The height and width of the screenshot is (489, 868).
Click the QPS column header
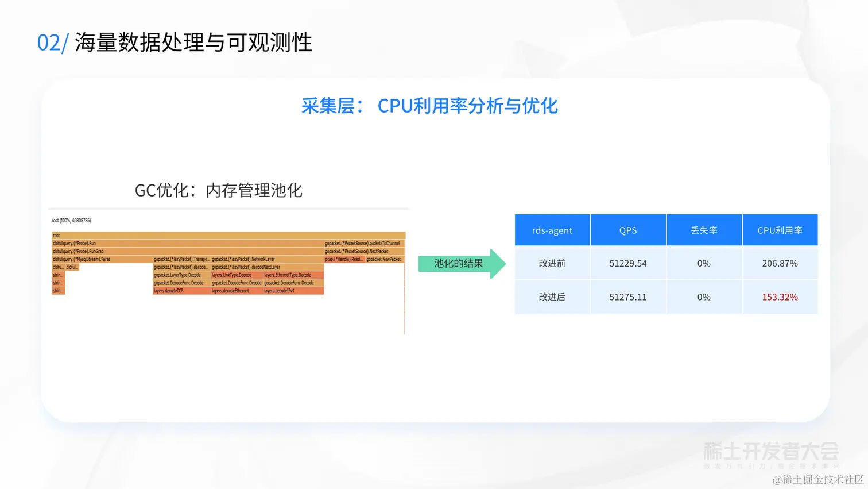pos(628,230)
